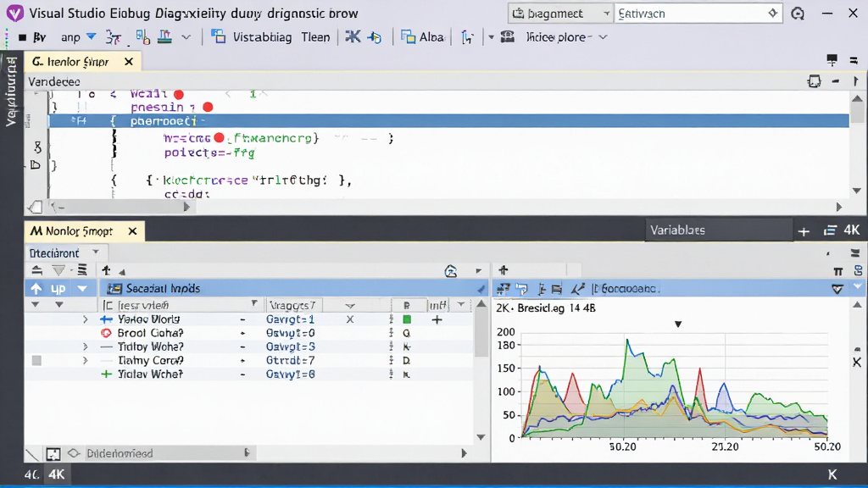The height and width of the screenshot is (488, 868).
Task: Click the Vandedec breadcrumb label
Action: [53, 82]
